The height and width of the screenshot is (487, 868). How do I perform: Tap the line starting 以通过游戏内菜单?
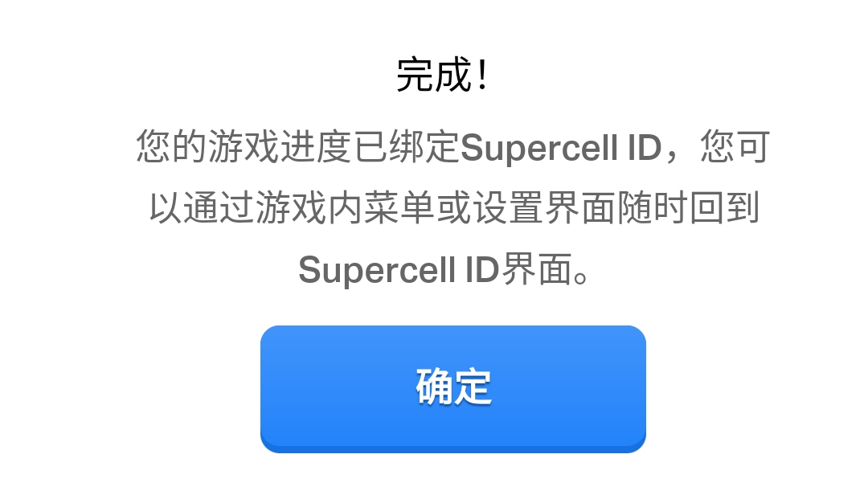coord(453,208)
